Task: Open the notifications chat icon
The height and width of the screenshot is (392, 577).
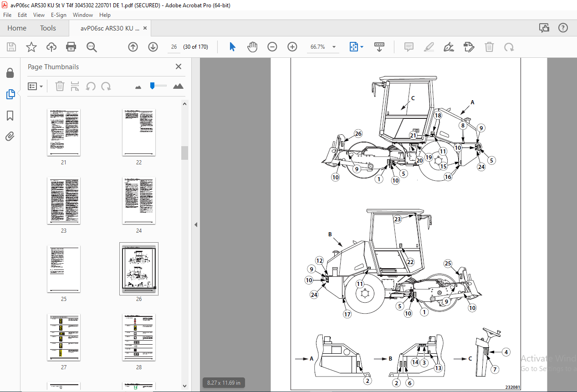Action: click(544, 28)
